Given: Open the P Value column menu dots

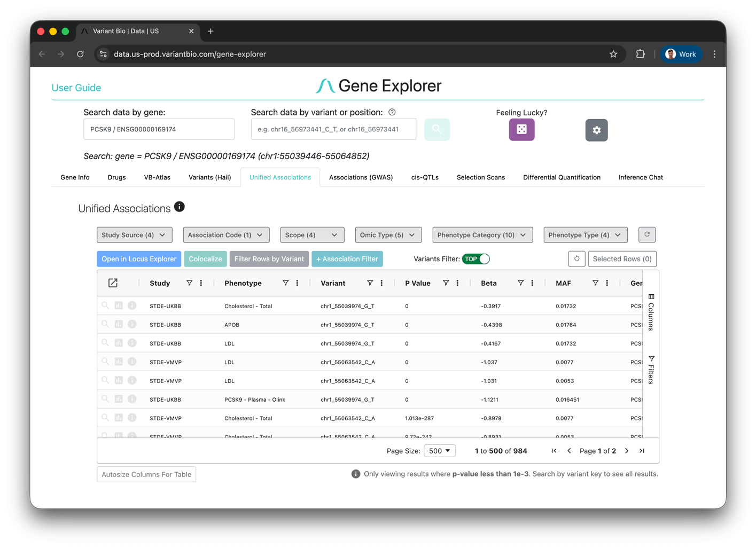Looking at the screenshot, I should click(457, 283).
